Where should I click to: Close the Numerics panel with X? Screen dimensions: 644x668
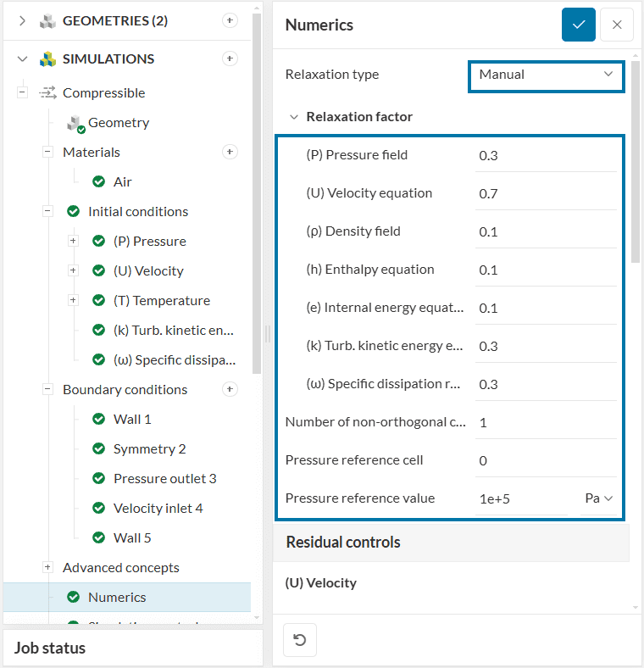tap(616, 25)
